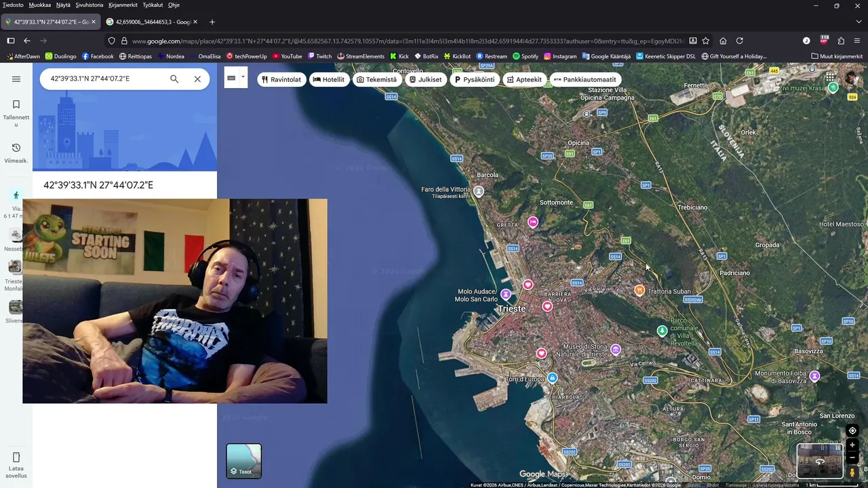Viewport: 868px width, 488px height.
Task: Close the active Google Maps tab
Action: [x=94, y=22]
